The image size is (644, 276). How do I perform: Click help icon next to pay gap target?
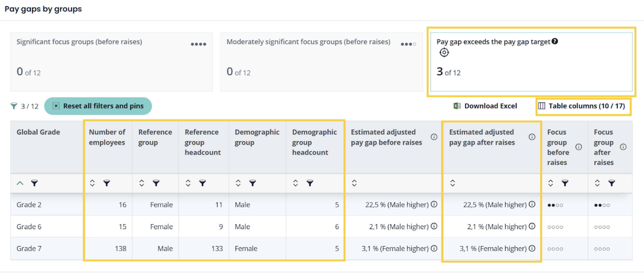click(555, 41)
